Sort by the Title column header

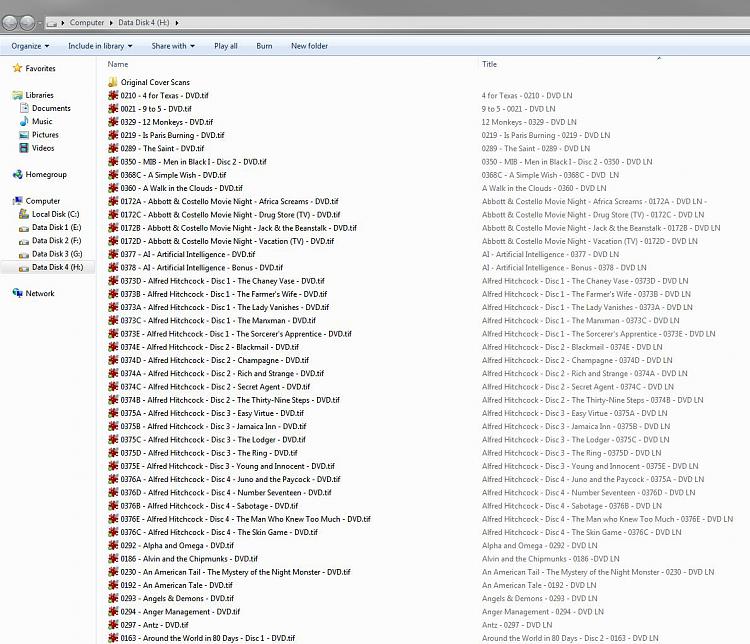(489, 64)
